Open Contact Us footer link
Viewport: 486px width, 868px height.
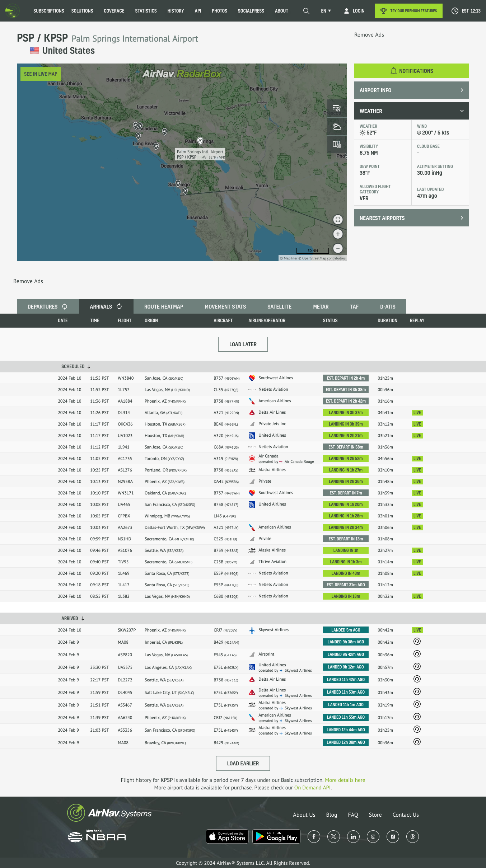click(406, 815)
